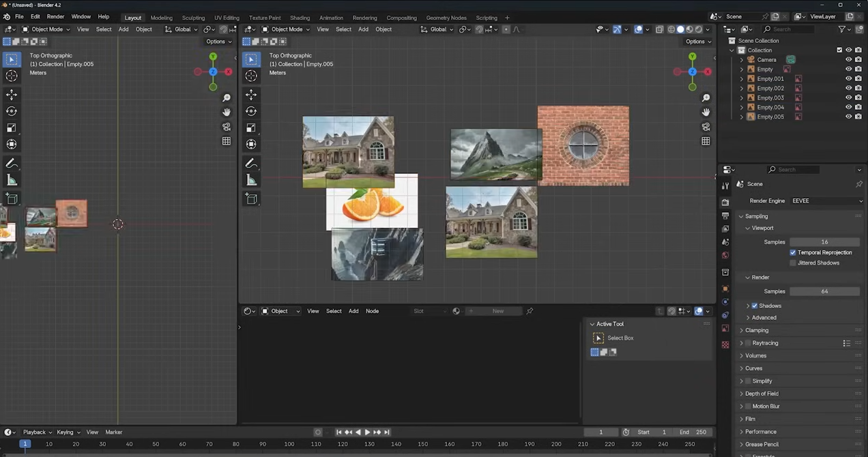The height and width of the screenshot is (457, 868).
Task: Click the Options button in right viewport
Action: pos(698,42)
